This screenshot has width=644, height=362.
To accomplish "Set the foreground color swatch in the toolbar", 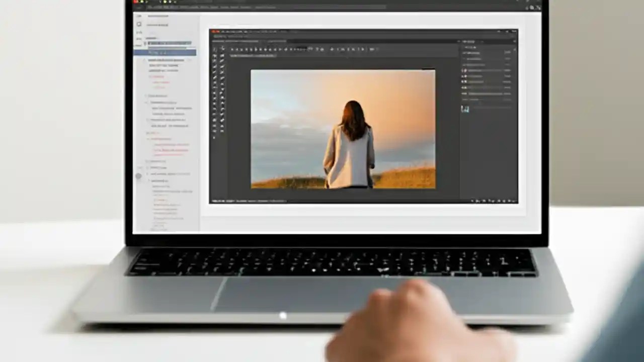I will click(x=215, y=138).
